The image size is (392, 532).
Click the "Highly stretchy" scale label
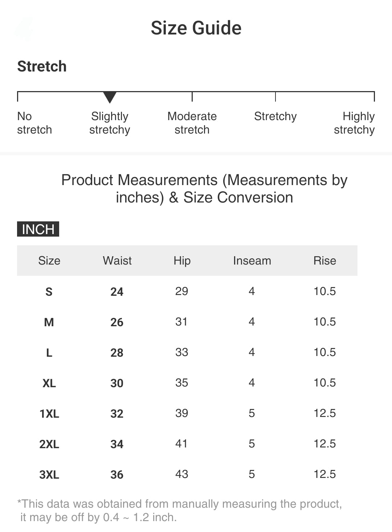(354, 123)
